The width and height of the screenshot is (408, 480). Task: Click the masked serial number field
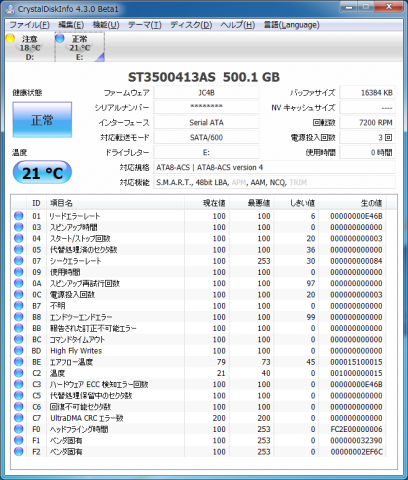click(206, 107)
